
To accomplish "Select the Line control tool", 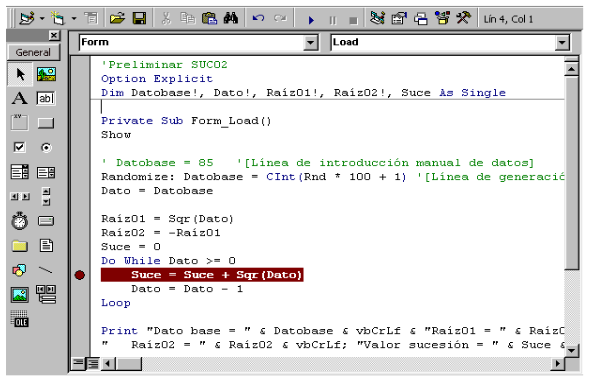I will pyautogui.click(x=46, y=270).
